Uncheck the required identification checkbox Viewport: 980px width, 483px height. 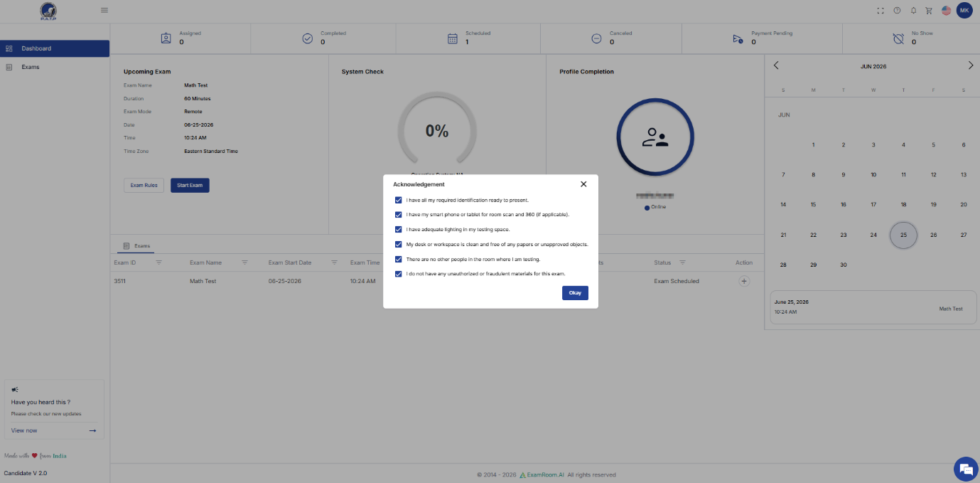click(399, 200)
